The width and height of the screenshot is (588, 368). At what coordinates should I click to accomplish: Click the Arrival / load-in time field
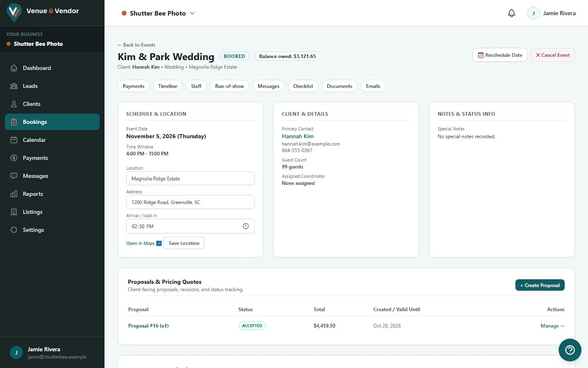pyautogui.click(x=190, y=226)
